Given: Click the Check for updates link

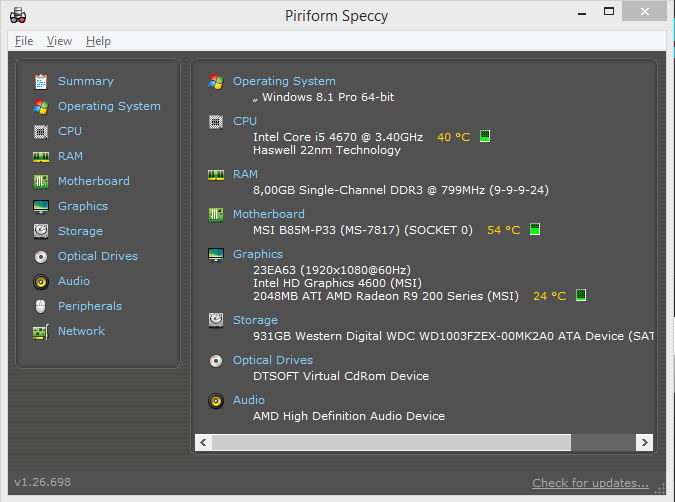Looking at the screenshot, I should tap(590, 483).
